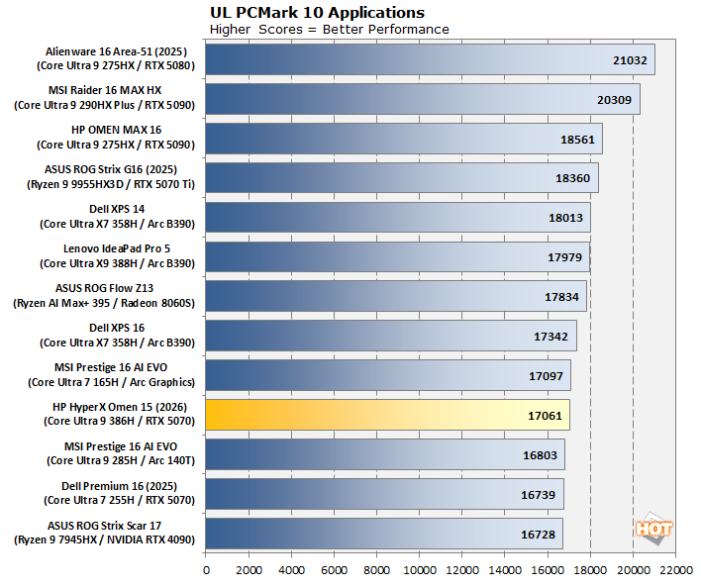Click the bar value 17979

564,257
